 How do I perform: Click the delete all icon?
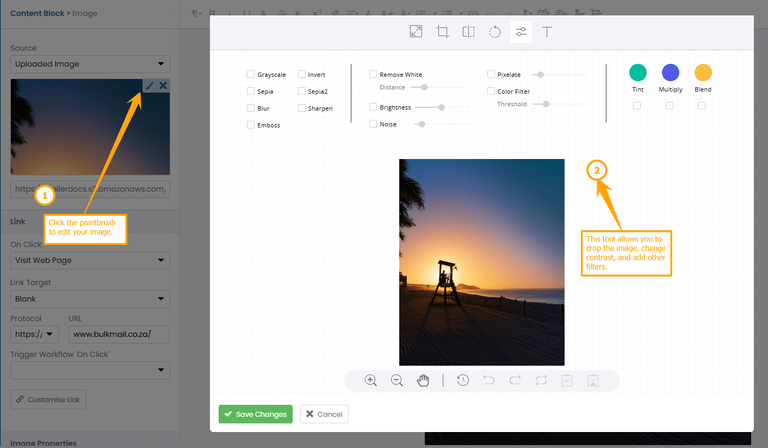click(593, 380)
